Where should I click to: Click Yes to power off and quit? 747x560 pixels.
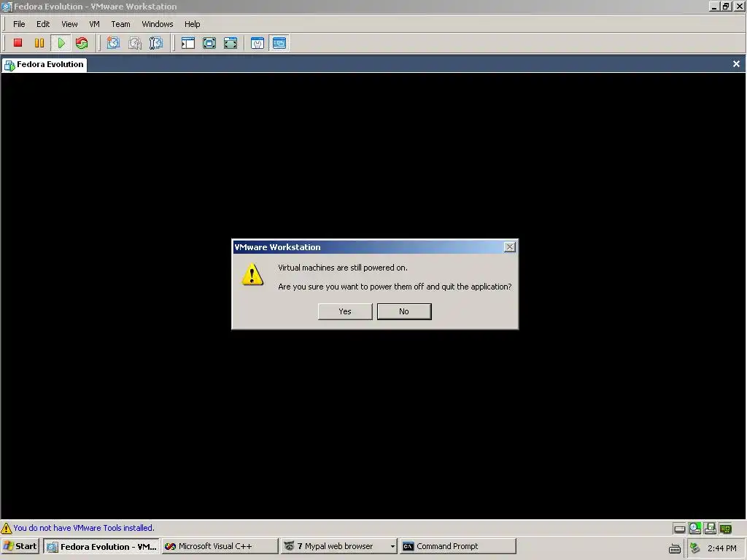pos(345,311)
